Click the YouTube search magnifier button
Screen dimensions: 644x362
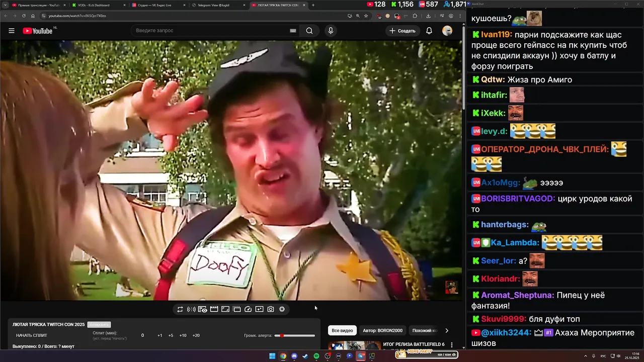pyautogui.click(x=309, y=31)
